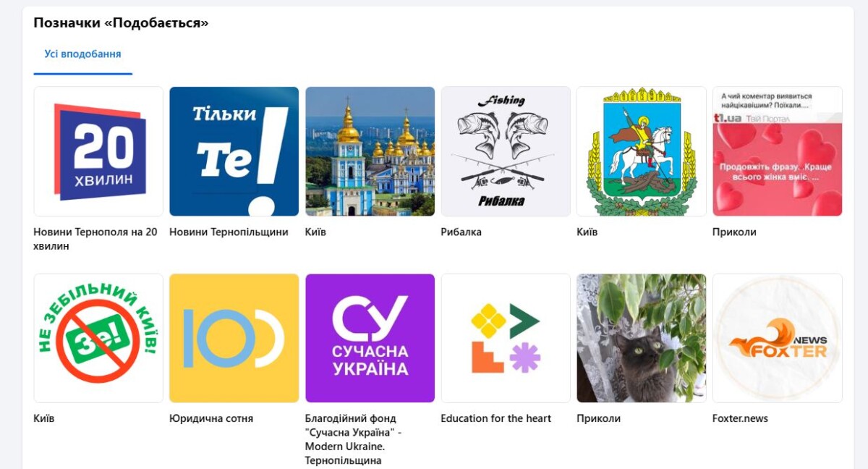Open the Новини Тернопільщини page link
Screen dimensions: 868x469
pyautogui.click(x=229, y=232)
